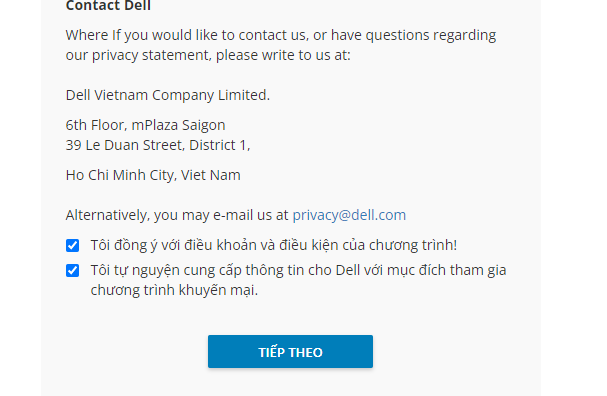607x396 pixels.
Task: Click the 'Ho Chi Minh City, Viet Nam' text
Action: click(153, 175)
